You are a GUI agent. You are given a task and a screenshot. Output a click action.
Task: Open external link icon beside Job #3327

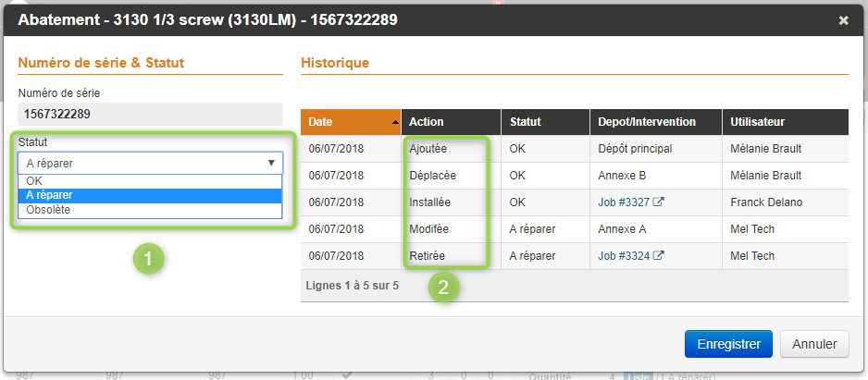pos(658,202)
